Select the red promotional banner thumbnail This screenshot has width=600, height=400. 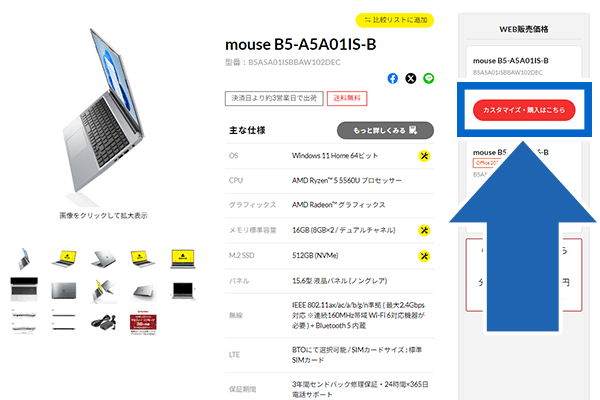point(143,322)
